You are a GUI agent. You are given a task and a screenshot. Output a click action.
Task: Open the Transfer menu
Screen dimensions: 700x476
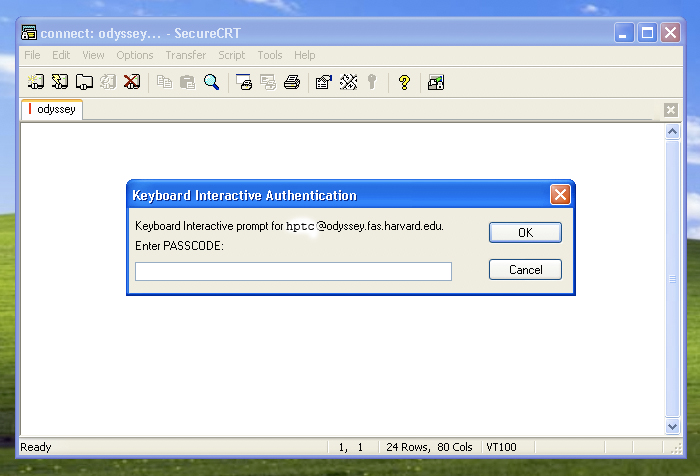pos(186,55)
